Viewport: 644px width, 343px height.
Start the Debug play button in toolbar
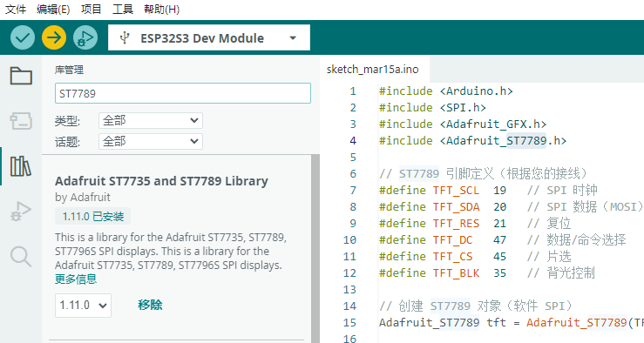pos(85,37)
